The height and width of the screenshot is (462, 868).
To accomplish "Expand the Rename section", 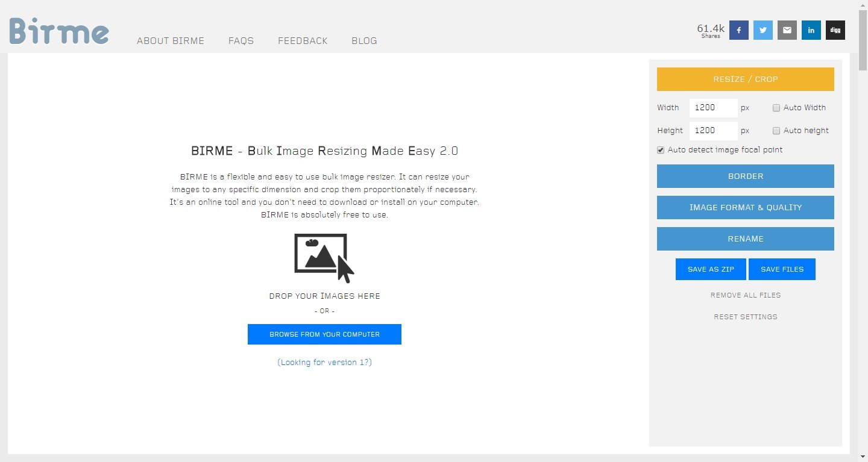I will click(x=746, y=239).
